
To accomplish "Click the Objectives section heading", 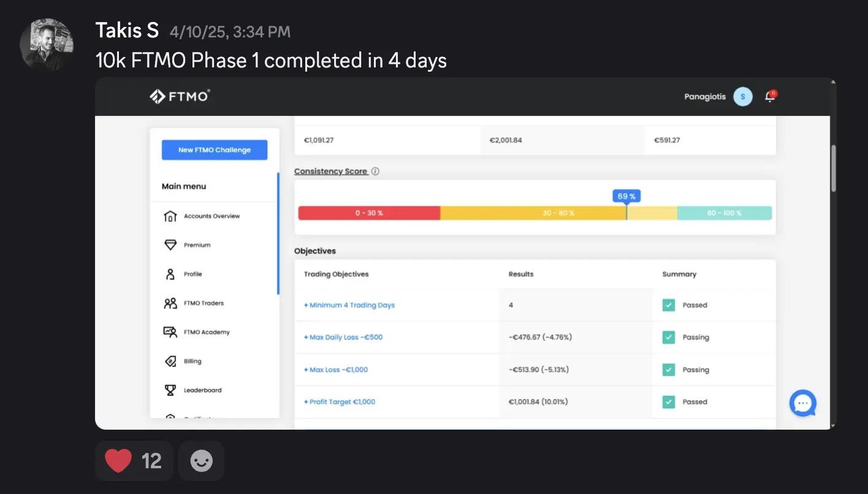I will (315, 251).
